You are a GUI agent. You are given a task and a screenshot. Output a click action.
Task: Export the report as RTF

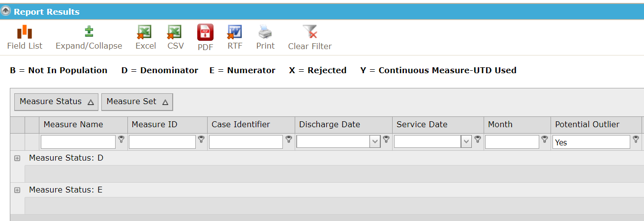(x=235, y=38)
